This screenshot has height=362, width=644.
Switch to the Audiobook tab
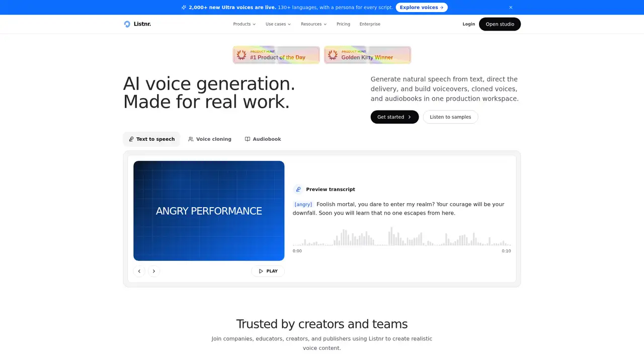[263, 139]
